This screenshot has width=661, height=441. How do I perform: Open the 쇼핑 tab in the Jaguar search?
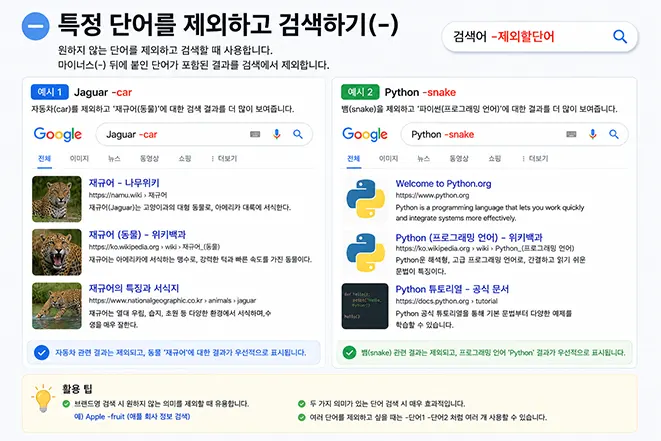pos(185,159)
